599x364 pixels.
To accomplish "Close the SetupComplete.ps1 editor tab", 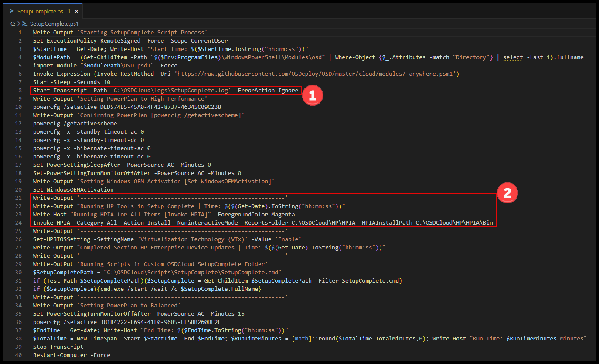I will tap(77, 11).
